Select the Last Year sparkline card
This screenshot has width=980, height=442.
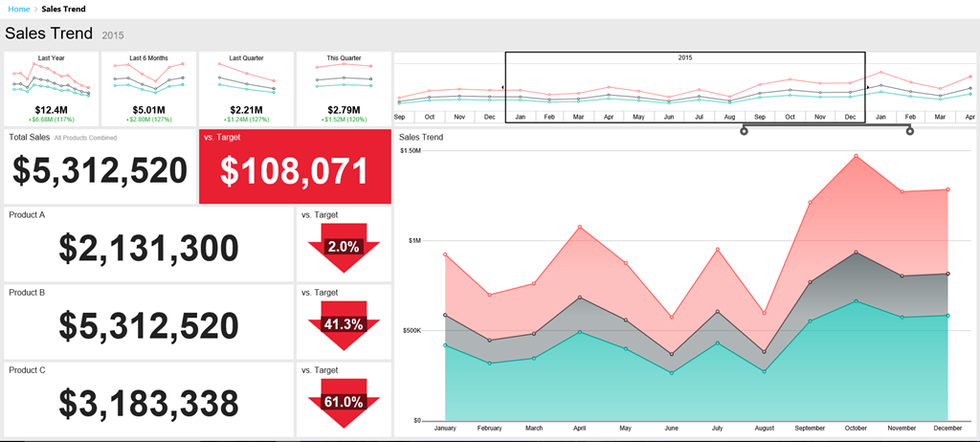(51, 89)
